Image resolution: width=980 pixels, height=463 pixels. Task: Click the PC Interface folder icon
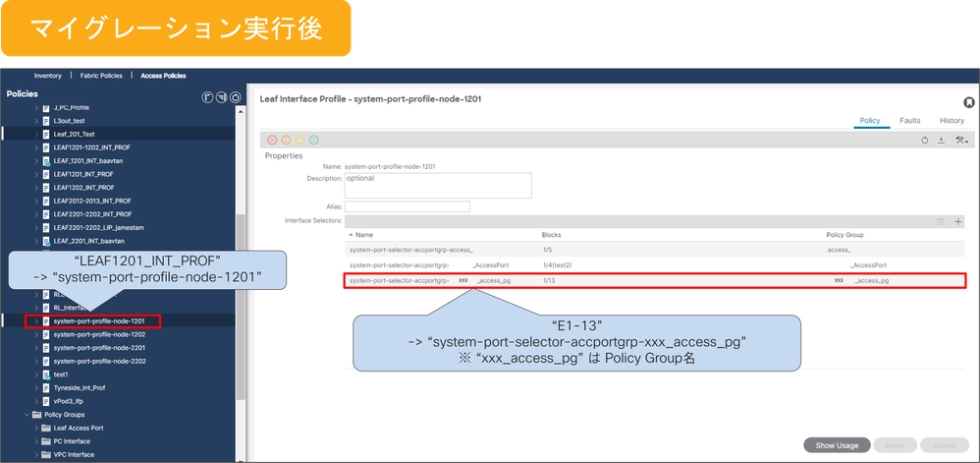(46, 441)
